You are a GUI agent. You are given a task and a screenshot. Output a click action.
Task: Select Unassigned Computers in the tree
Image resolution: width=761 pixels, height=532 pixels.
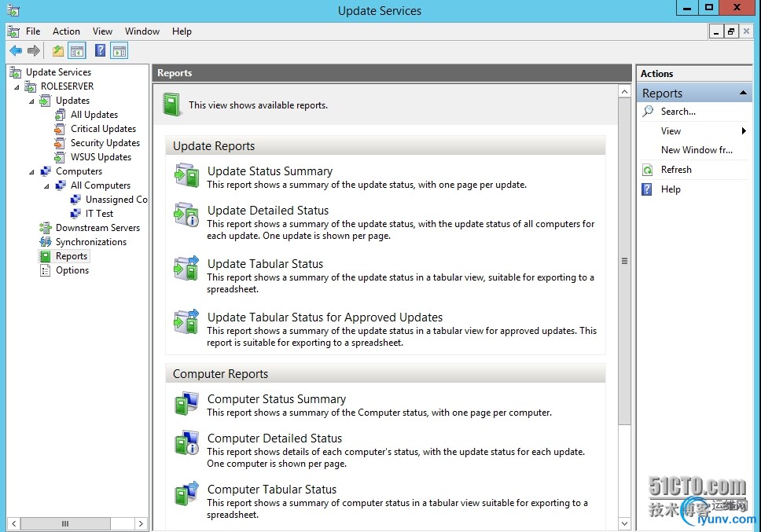(x=116, y=200)
